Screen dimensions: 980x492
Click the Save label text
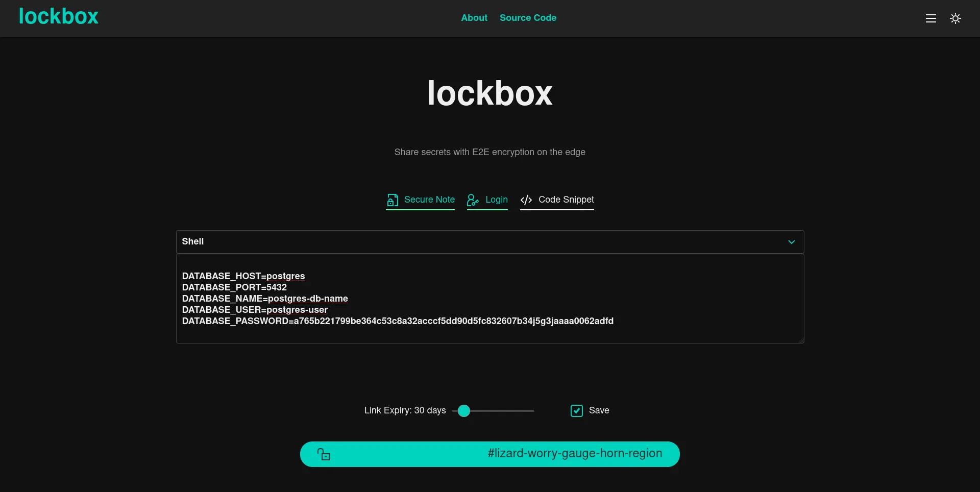(x=599, y=410)
